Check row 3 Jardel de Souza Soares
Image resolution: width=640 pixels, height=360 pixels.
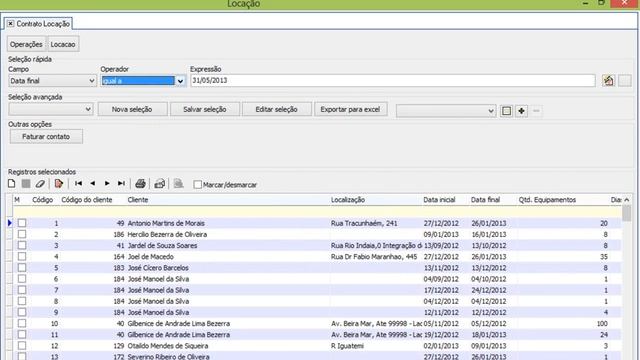22,245
